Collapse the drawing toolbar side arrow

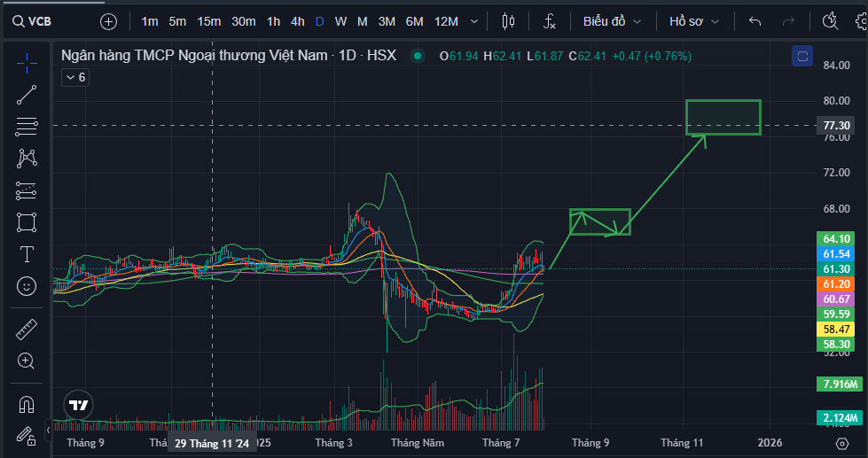[x=48, y=430]
